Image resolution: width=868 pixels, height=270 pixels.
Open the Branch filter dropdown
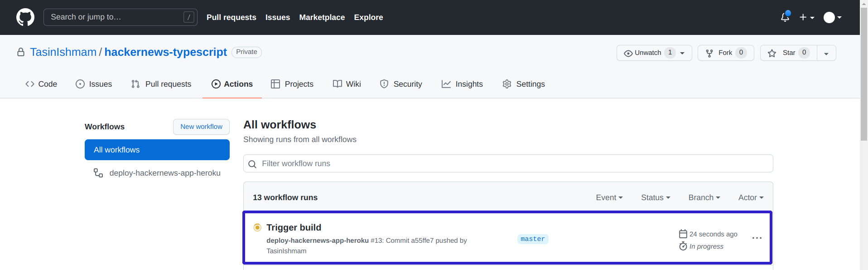tap(704, 197)
